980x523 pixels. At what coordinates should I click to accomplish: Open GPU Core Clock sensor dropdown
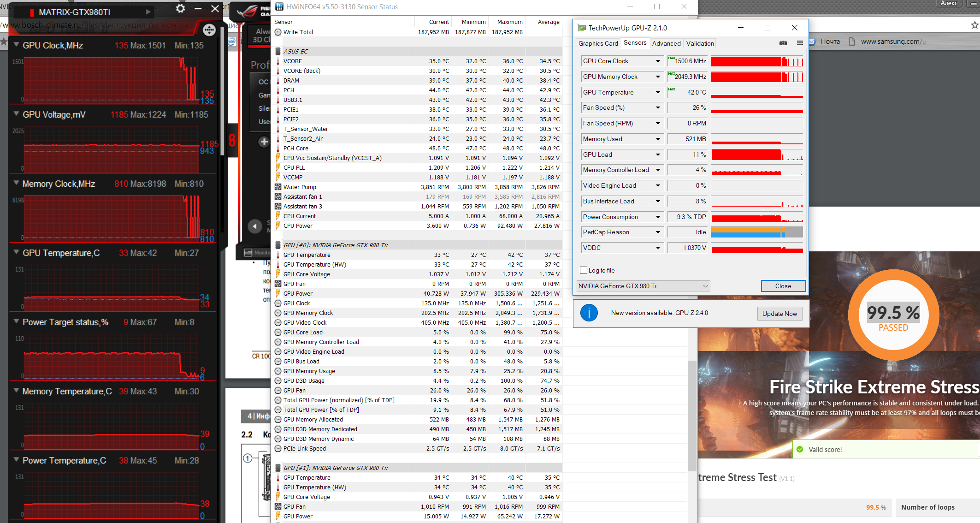click(658, 61)
